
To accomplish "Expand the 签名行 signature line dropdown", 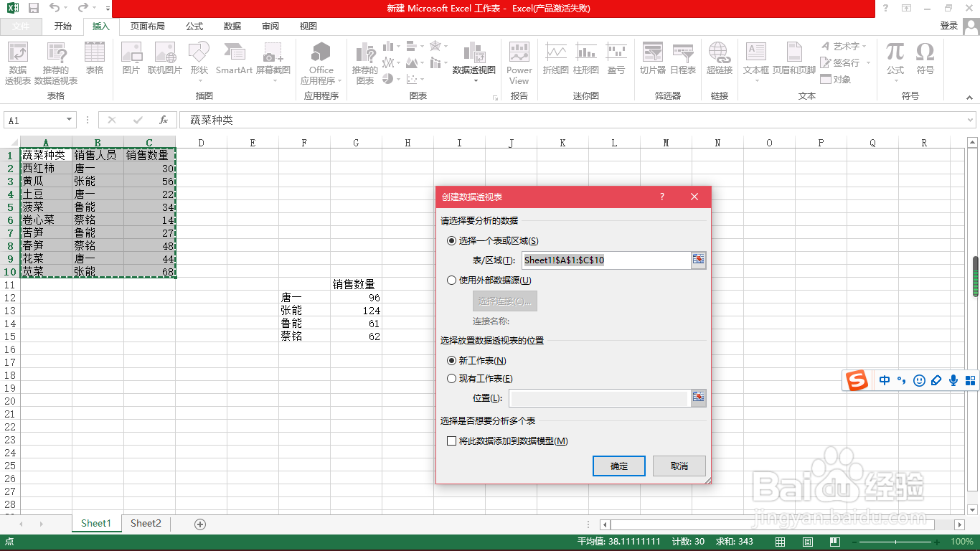I will [x=868, y=62].
